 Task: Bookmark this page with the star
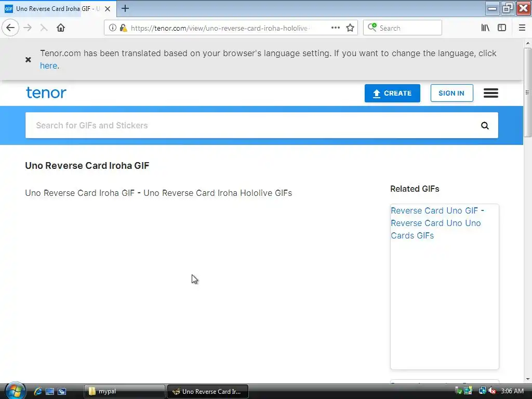pos(350,28)
